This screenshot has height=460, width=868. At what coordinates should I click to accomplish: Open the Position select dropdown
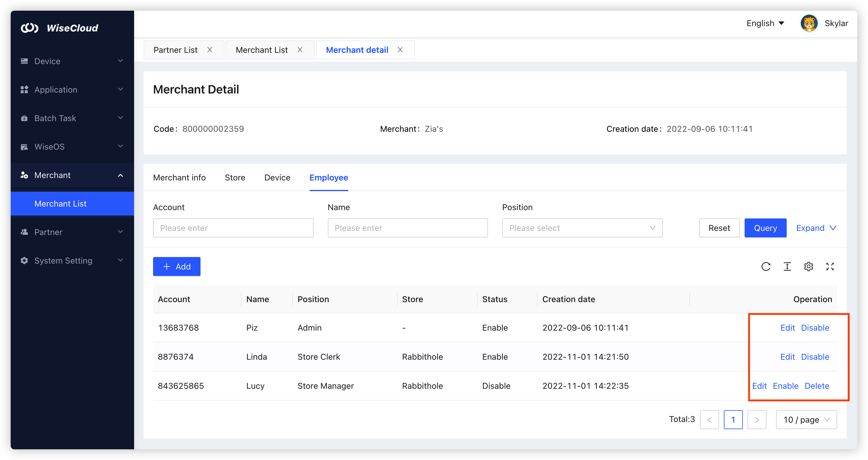click(x=582, y=228)
